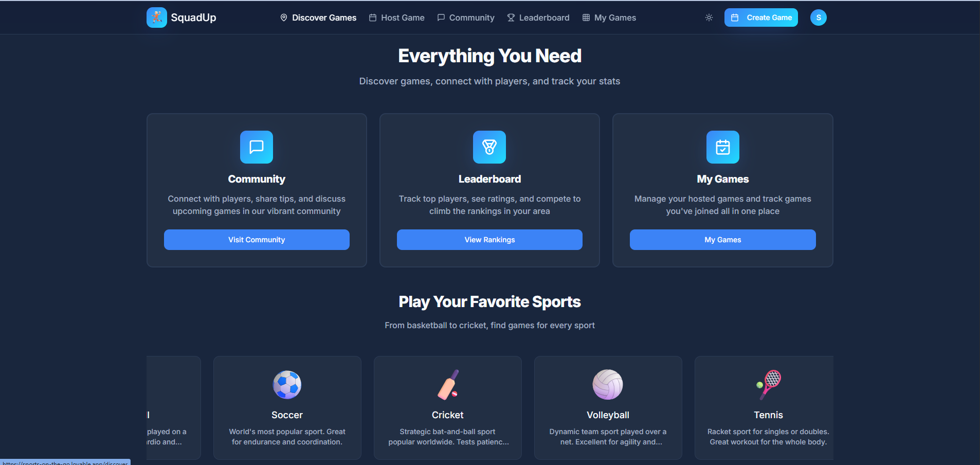
Task: Open the user avatar S profile
Action: 819,17
